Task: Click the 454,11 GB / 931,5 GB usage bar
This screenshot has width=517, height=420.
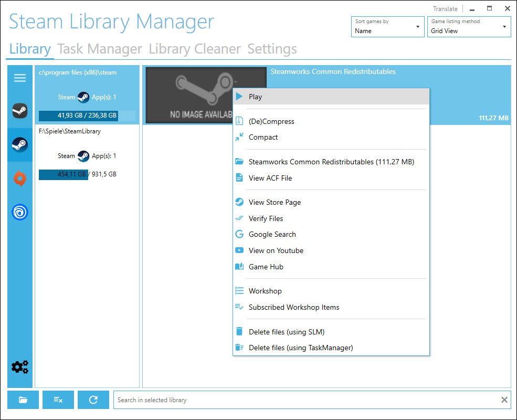Action: pos(87,174)
